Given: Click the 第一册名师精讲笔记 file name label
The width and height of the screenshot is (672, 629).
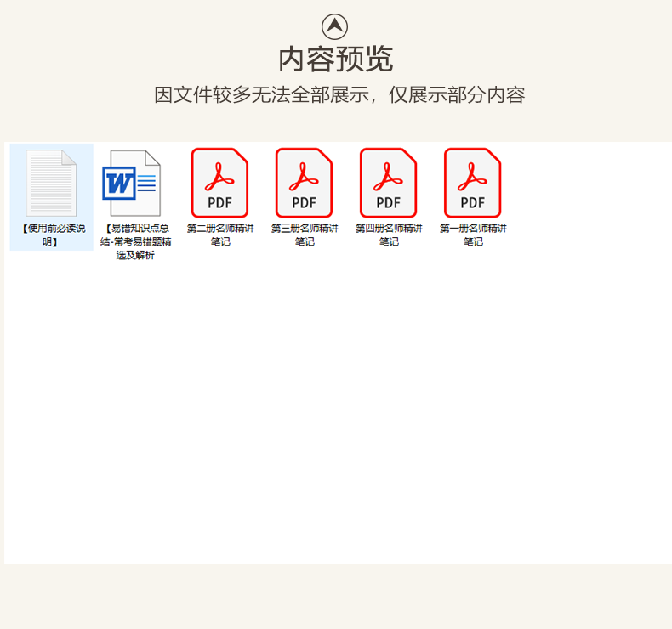Looking at the screenshot, I should click(x=473, y=235).
